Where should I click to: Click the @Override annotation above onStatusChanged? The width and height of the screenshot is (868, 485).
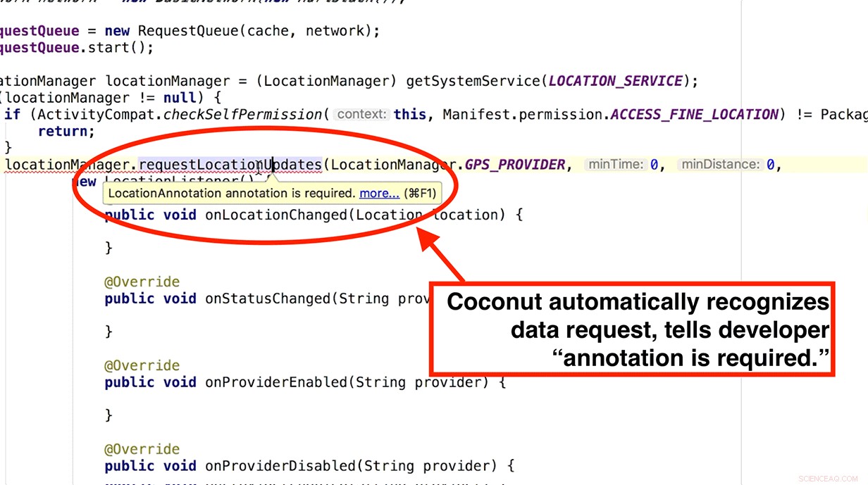[142, 281]
